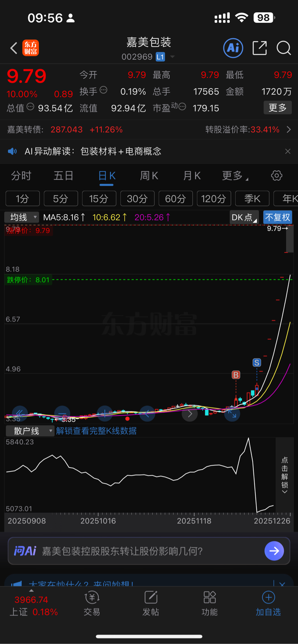The height and width of the screenshot is (644, 298).
Task: Select 120分 period button
Action: 214,199
